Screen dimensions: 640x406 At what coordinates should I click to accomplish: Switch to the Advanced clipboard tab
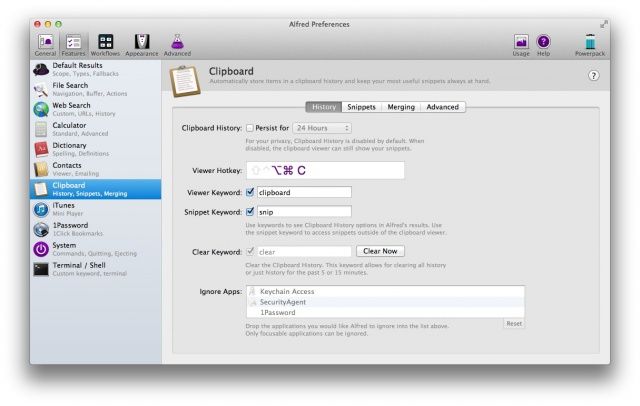pyautogui.click(x=442, y=107)
